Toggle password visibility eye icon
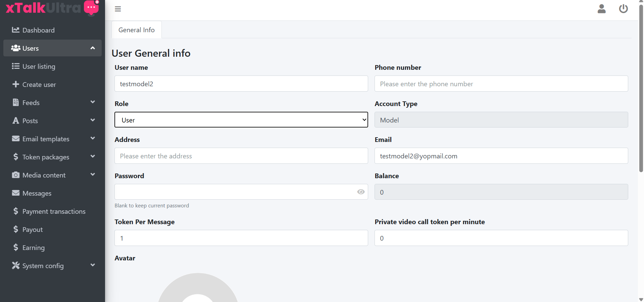 coord(361,192)
